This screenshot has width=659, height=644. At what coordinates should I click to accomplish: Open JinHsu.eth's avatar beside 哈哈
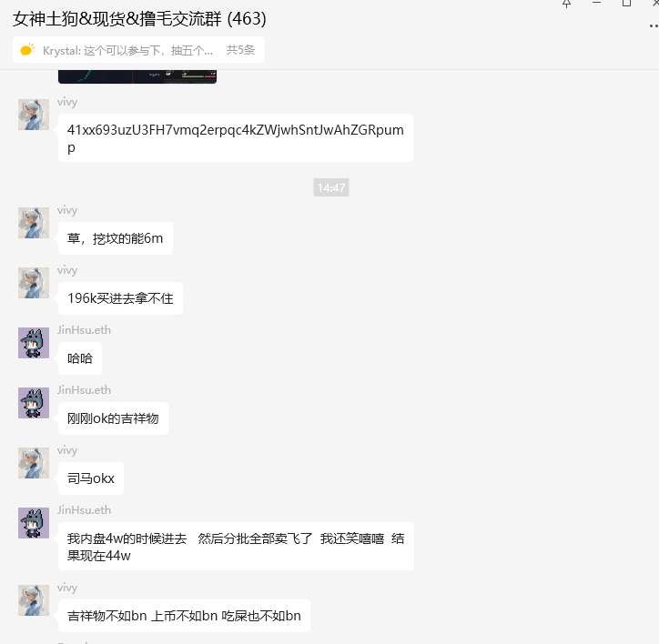34,343
